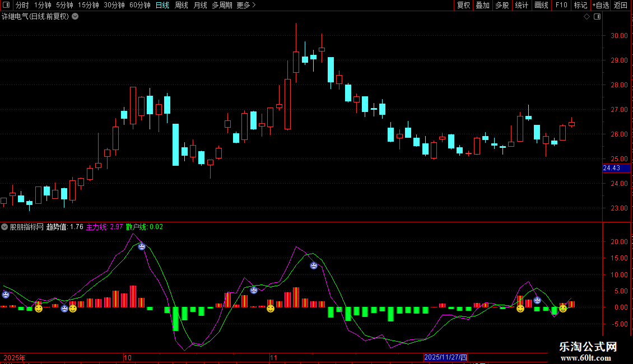Open the 复权 adjustment button
The height and width of the screenshot is (364, 633).
463,5
